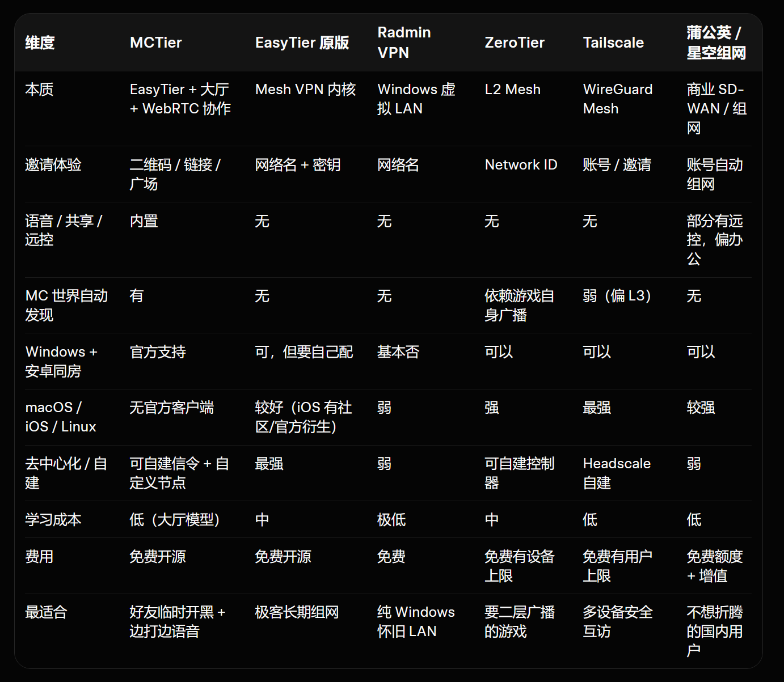Screen dimensions: 784x682
Task: Click the '免费额度 + 增值' cell
Action: coord(715,566)
